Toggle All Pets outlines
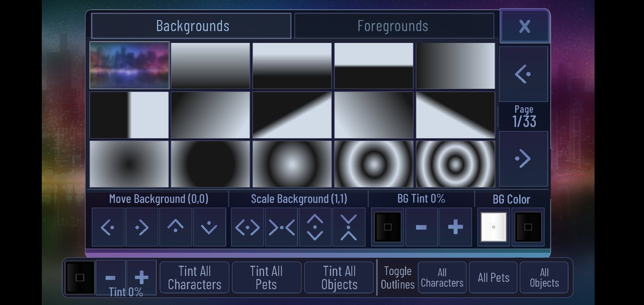Screen dimensions: 644x305 pos(493,278)
